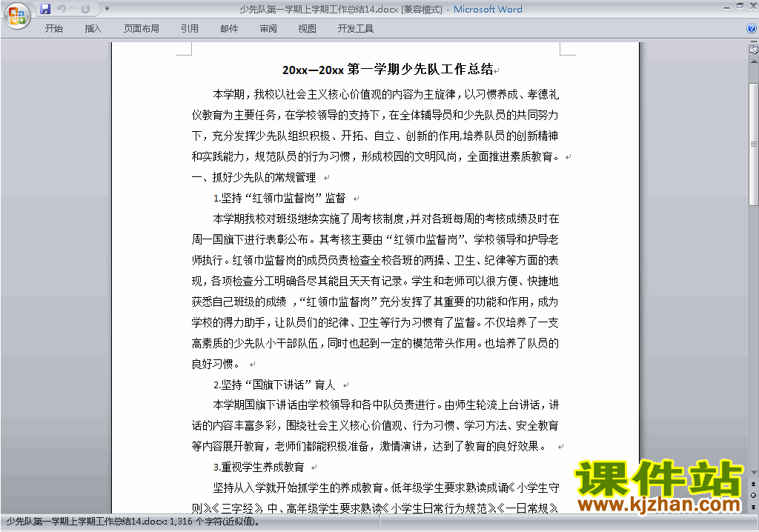Open the 开始 ribbon tab

point(53,29)
